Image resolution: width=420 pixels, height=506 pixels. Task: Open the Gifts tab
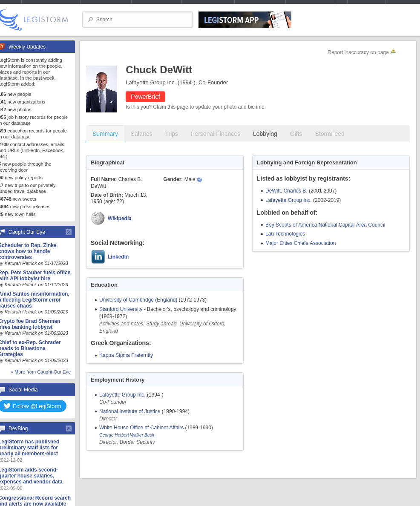(296, 134)
